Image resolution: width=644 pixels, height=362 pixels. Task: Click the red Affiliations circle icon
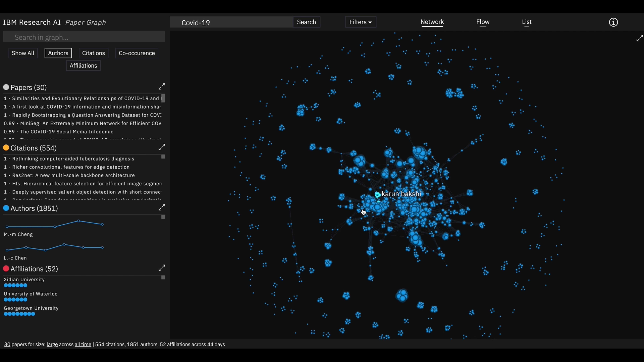[x=6, y=269]
